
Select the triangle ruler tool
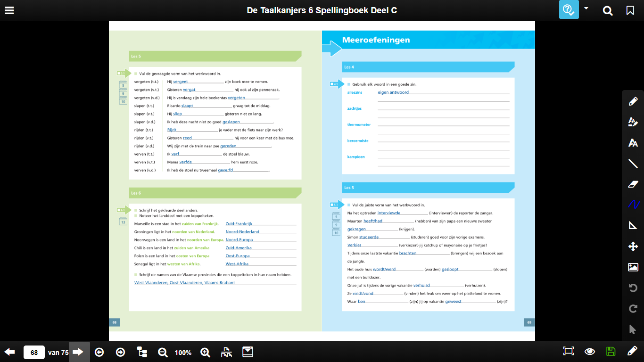point(633,225)
